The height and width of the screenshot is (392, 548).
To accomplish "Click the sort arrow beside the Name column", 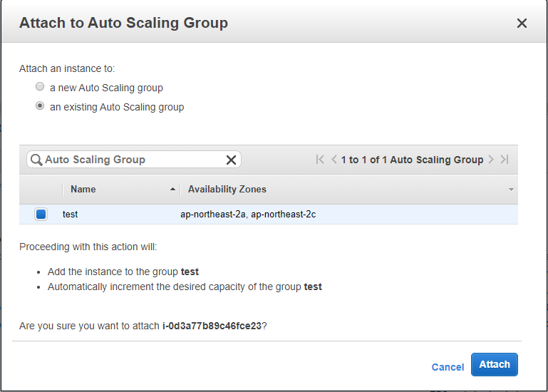I will point(172,190).
